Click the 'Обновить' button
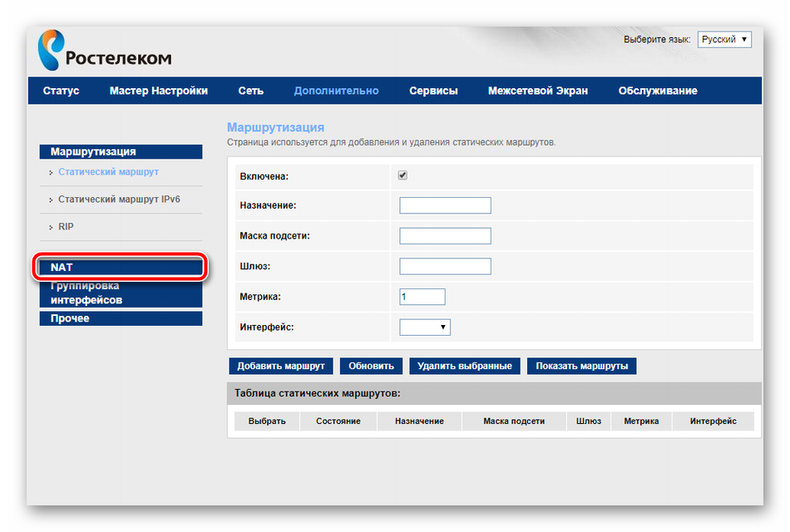This screenshot has width=790, height=532. click(372, 366)
